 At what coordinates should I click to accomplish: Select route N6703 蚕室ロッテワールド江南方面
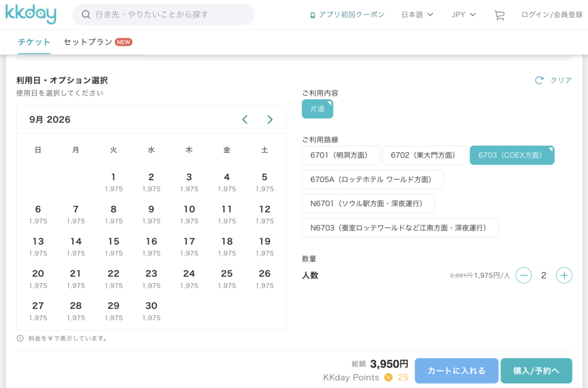click(400, 227)
